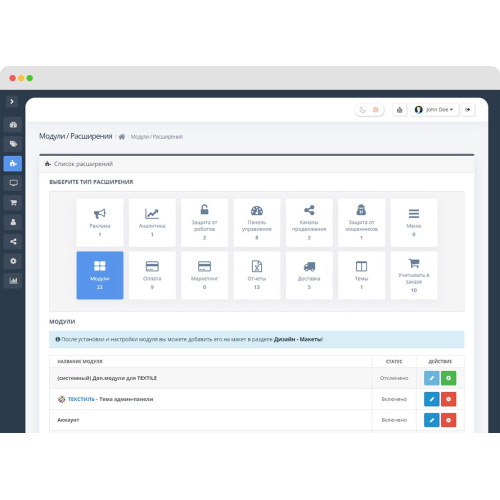Switch to dark mode with moon icon
This screenshot has width=500, height=500.
[363, 110]
